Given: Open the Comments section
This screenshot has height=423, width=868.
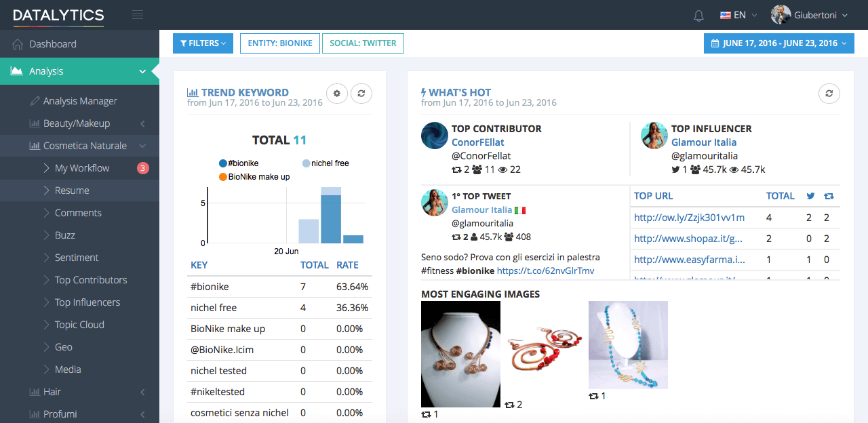Looking at the screenshot, I should click(79, 213).
